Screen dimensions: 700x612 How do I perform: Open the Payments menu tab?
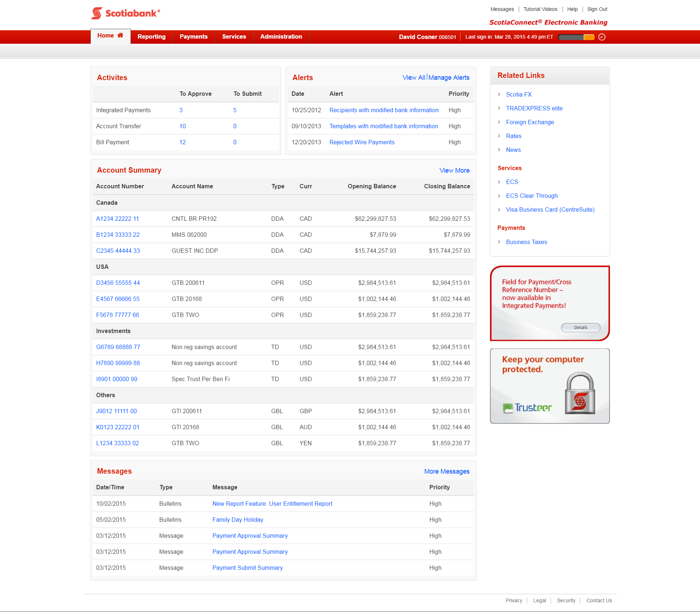tap(193, 37)
